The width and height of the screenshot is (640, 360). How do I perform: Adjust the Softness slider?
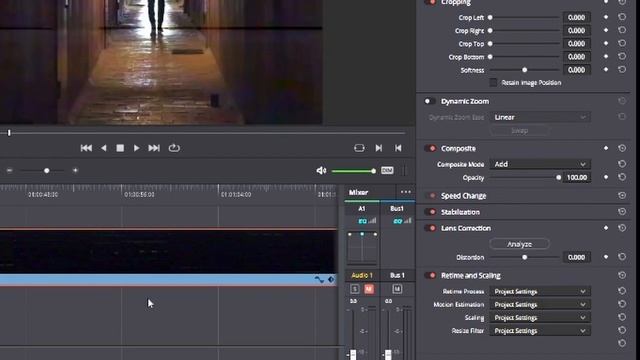[524, 70]
